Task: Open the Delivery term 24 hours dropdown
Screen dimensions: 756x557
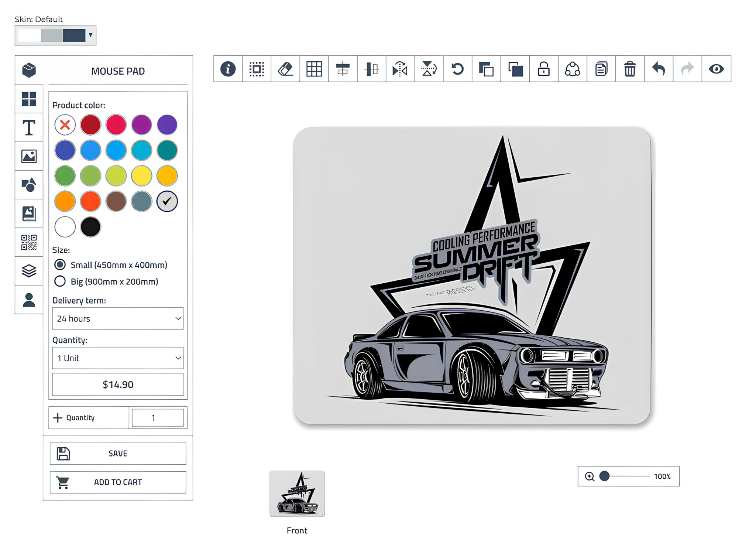Action: click(x=118, y=318)
